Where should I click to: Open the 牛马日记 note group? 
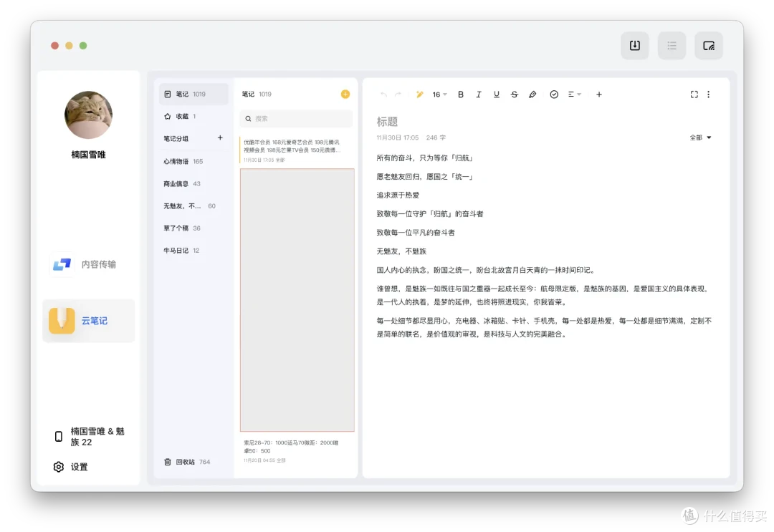pyautogui.click(x=193, y=251)
